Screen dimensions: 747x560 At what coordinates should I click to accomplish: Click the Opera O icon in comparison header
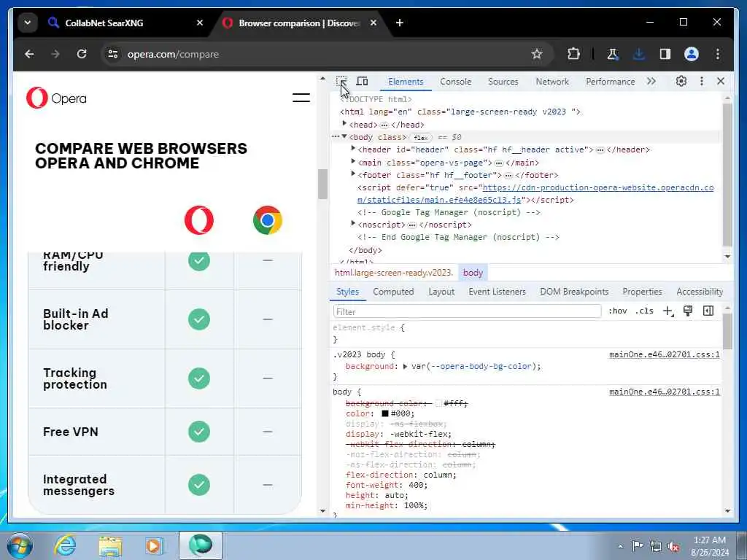point(198,220)
